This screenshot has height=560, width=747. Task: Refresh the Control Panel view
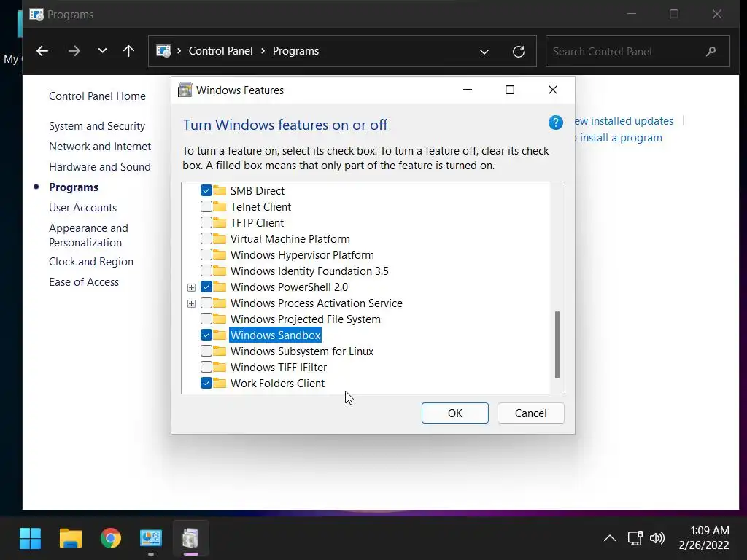[x=519, y=52]
